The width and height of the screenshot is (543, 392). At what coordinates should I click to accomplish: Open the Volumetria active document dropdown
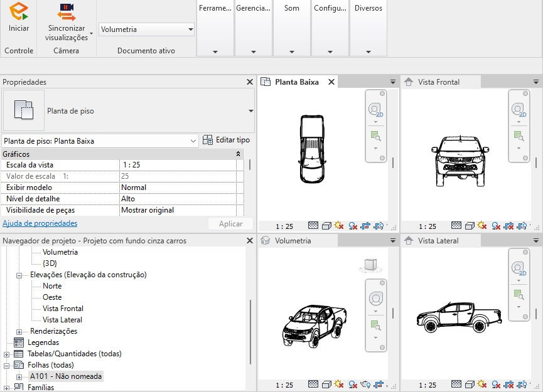point(146,29)
